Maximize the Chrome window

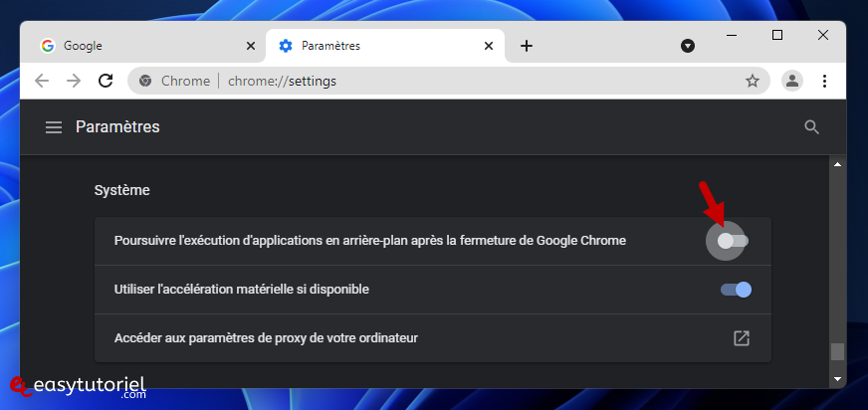(777, 36)
